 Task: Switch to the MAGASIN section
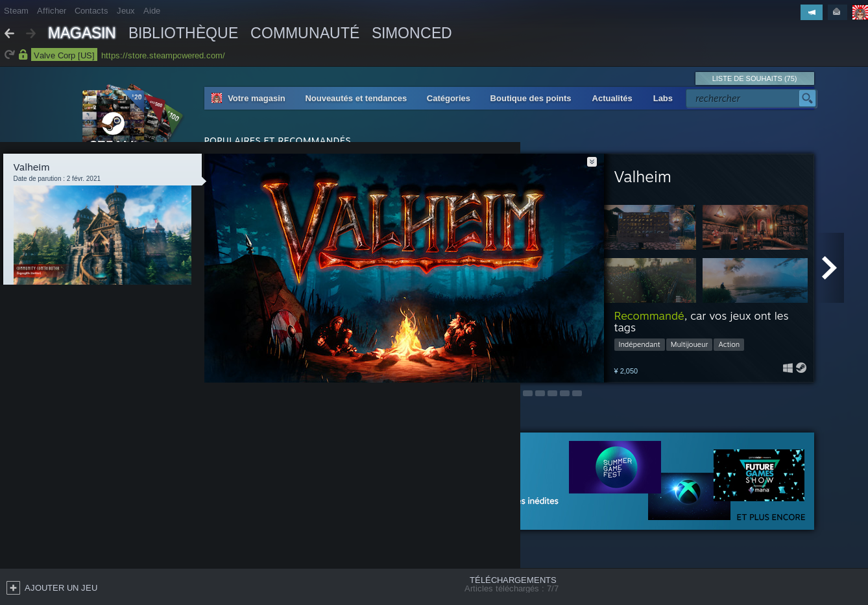point(82,33)
